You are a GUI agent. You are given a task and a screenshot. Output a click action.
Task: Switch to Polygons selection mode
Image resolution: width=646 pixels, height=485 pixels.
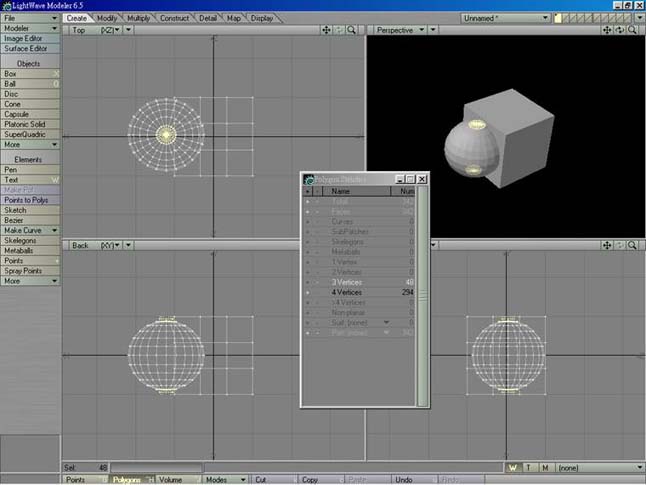click(132, 480)
